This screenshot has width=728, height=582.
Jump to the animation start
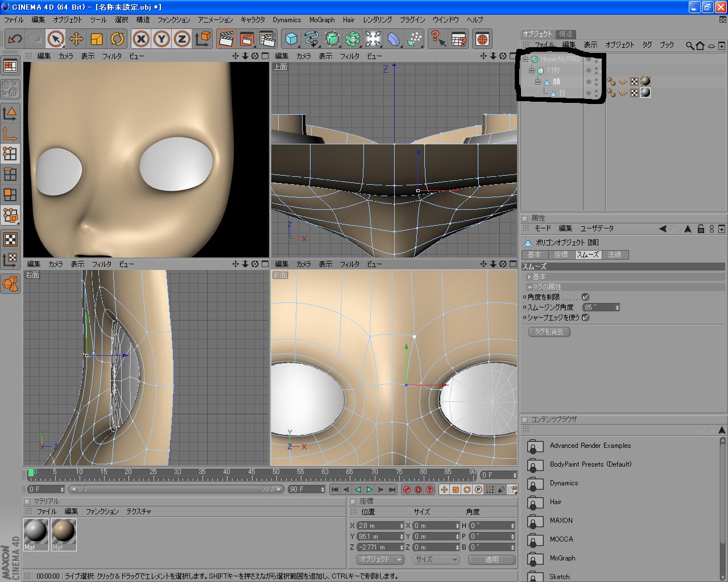click(x=335, y=489)
